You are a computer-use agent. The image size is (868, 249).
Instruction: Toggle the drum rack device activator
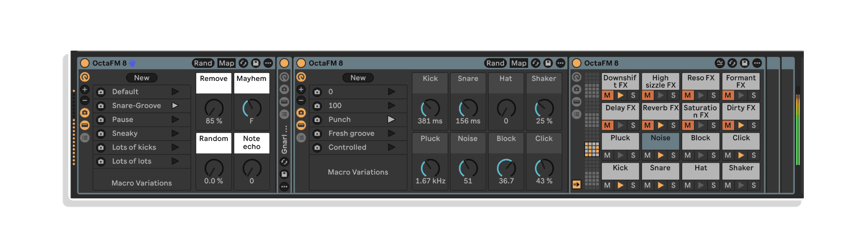coord(576,63)
